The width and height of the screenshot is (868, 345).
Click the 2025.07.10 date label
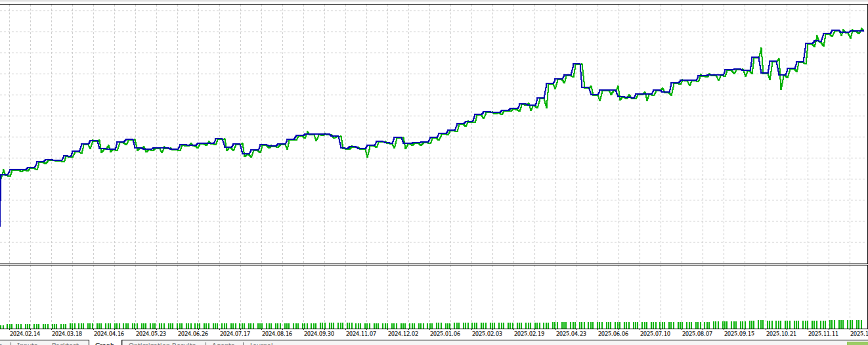(x=655, y=334)
